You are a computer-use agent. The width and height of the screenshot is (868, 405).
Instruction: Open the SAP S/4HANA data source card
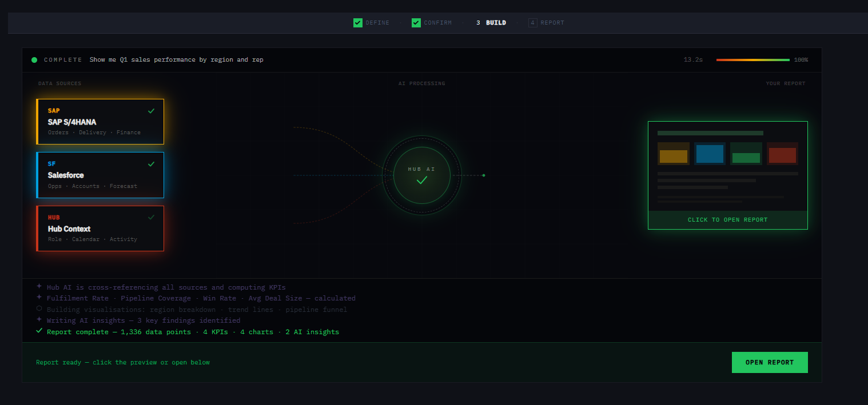coord(100,122)
